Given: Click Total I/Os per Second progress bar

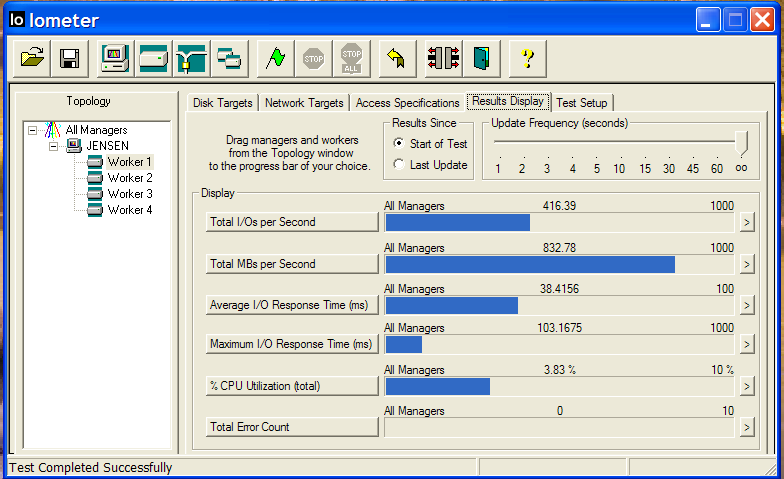Looking at the screenshot, I should click(560, 222).
